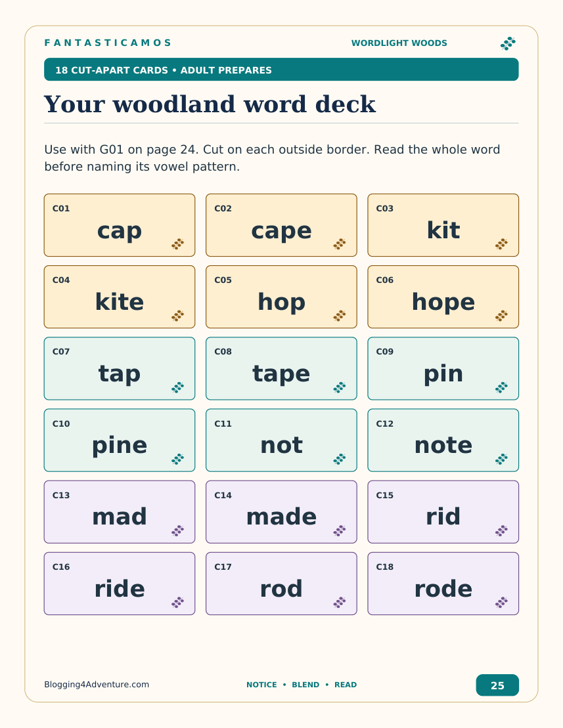Click the teal leaf icon on the tape card
The image size is (563, 728).
340,387
